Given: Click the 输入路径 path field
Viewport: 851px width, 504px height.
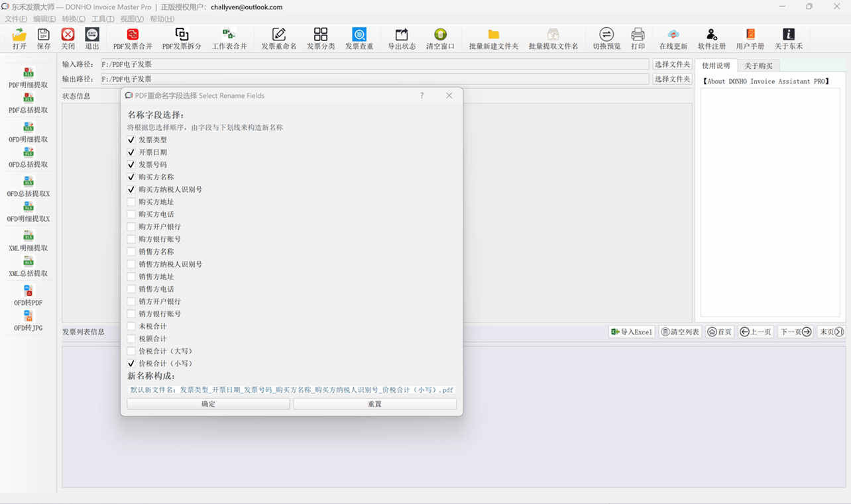Looking at the screenshot, I should click(x=374, y=64).
